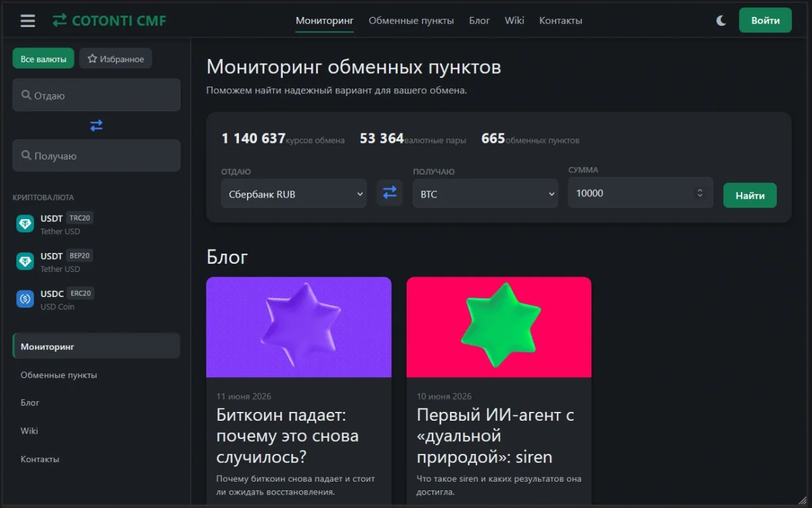812x508 pixels.
Task: Select USDT TRC20 currency
Action: pyautogui.click(x=96, y=224)
